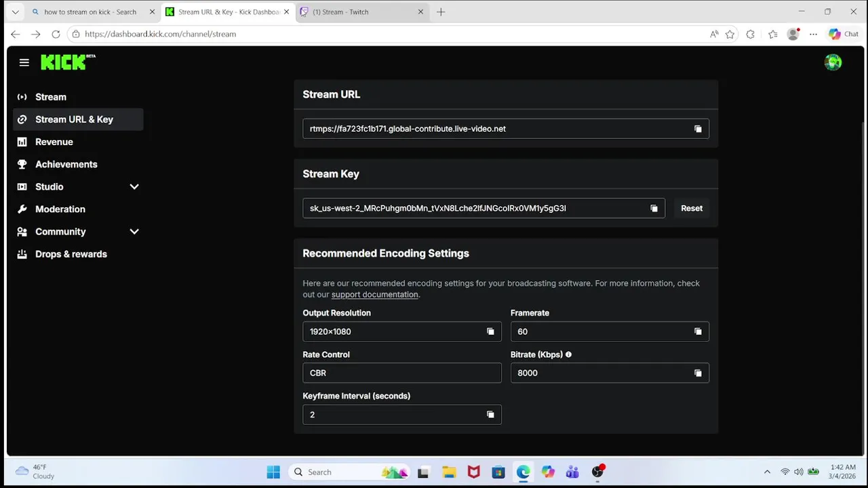
Task: Open the tab actions dropdown menu
Action: [15, 12]
